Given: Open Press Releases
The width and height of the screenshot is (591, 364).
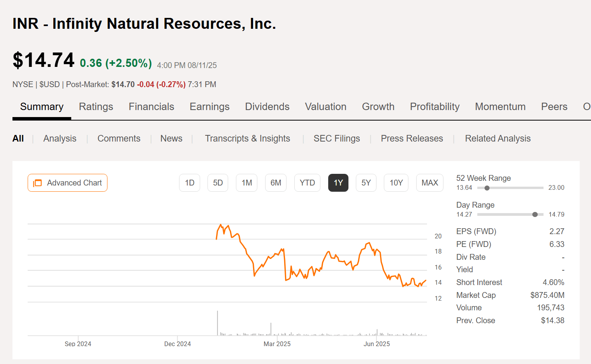Looking at the screenshot, I should pos(412,138).
